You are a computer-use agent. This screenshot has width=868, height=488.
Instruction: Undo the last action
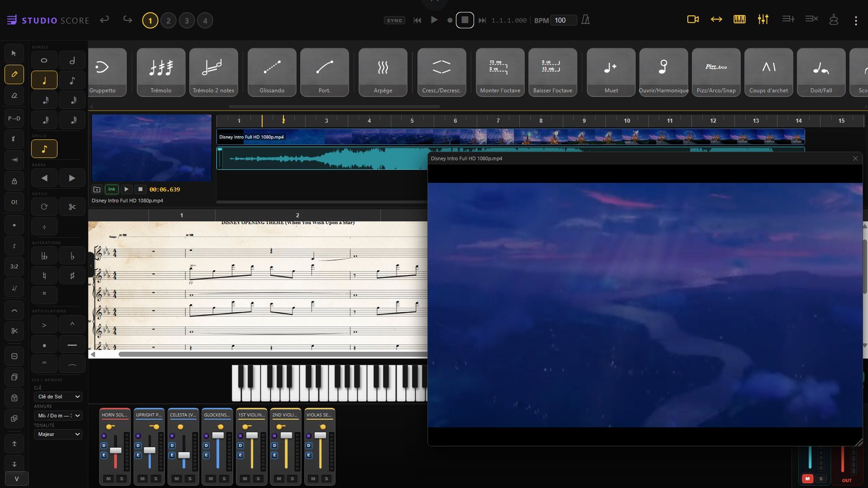pyautogui.click(x=105, y=20)
